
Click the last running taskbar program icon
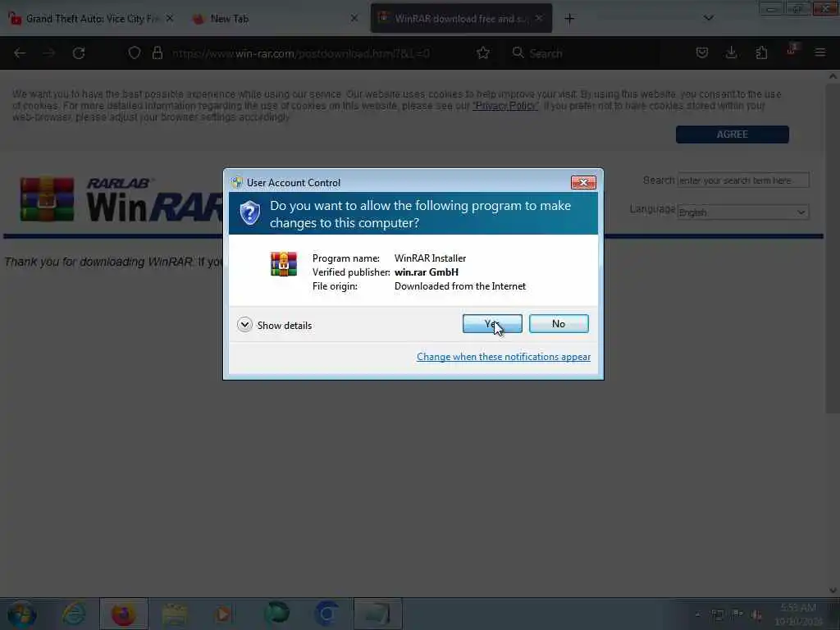point(377,614)
